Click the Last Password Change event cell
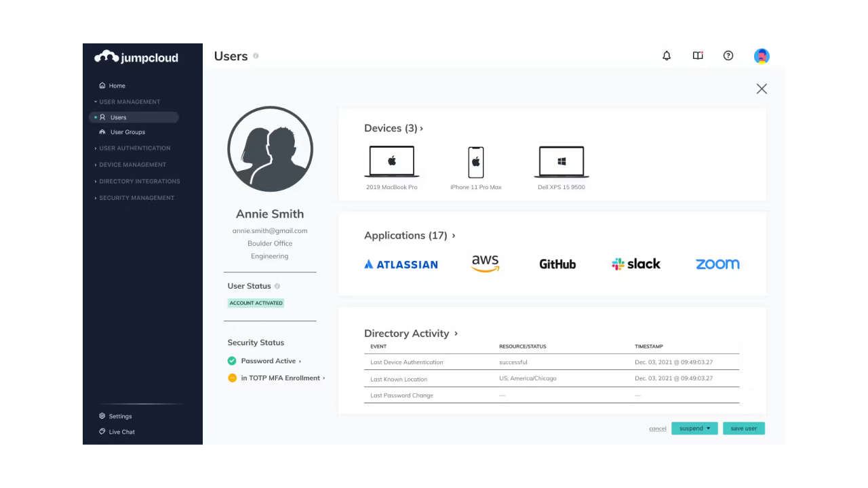The image size is (868, 488). coord(402,396)
